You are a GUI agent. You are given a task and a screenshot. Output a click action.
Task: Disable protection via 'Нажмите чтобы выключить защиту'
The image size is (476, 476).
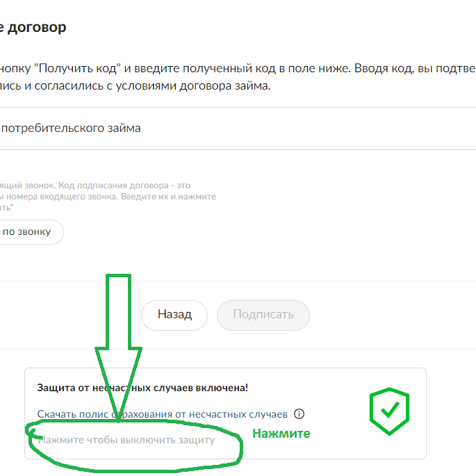point(126,440)
